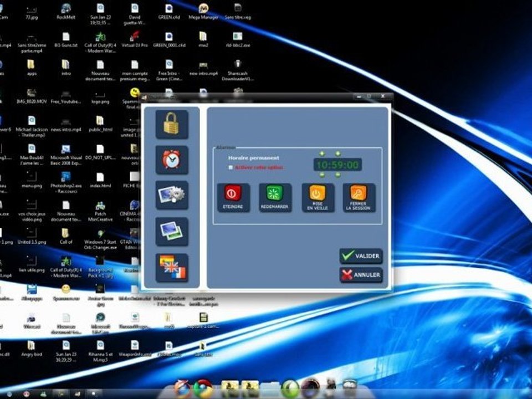Decrease the alarm hours with minus

tap(322, 175)
